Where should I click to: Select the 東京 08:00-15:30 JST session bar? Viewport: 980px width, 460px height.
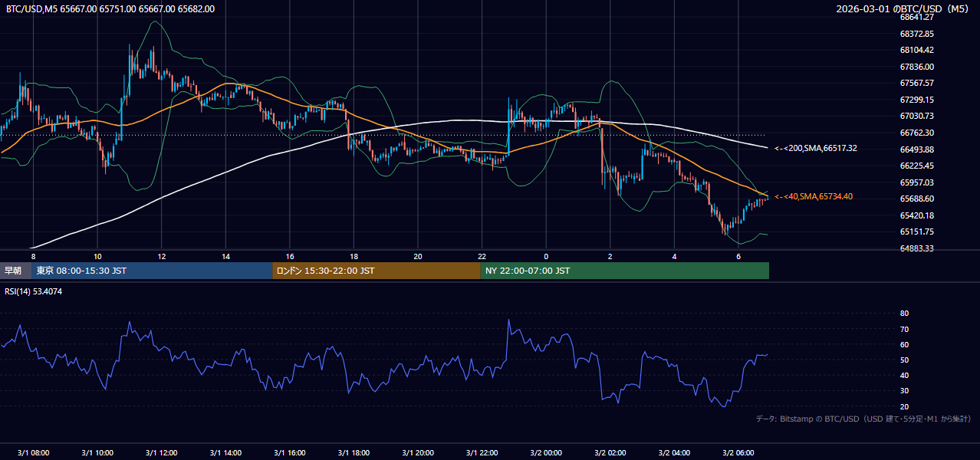tap(152, 271)
